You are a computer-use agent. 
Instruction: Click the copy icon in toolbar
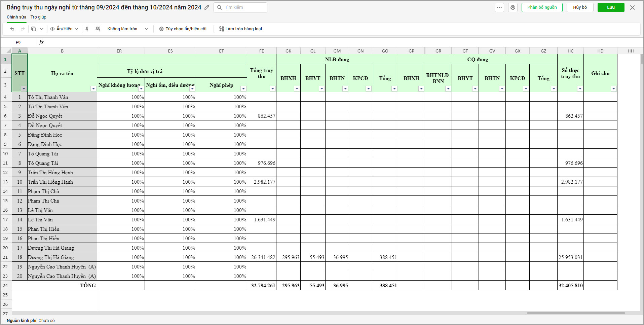tap(34, 29)
